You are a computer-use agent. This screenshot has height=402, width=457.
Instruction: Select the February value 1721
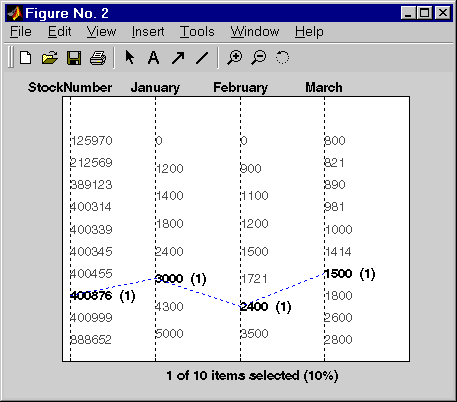click(254, 278)
